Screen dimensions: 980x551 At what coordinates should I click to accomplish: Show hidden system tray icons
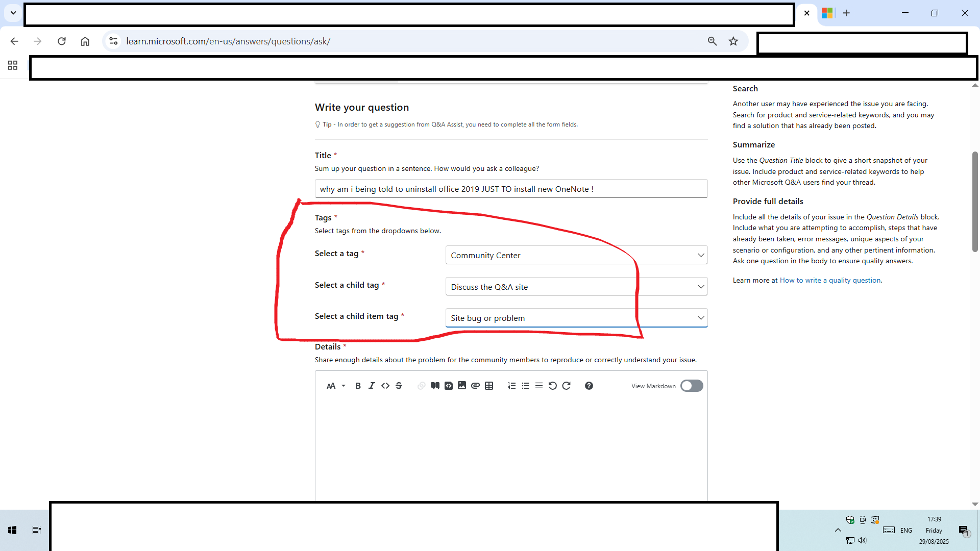coord(838,530)
